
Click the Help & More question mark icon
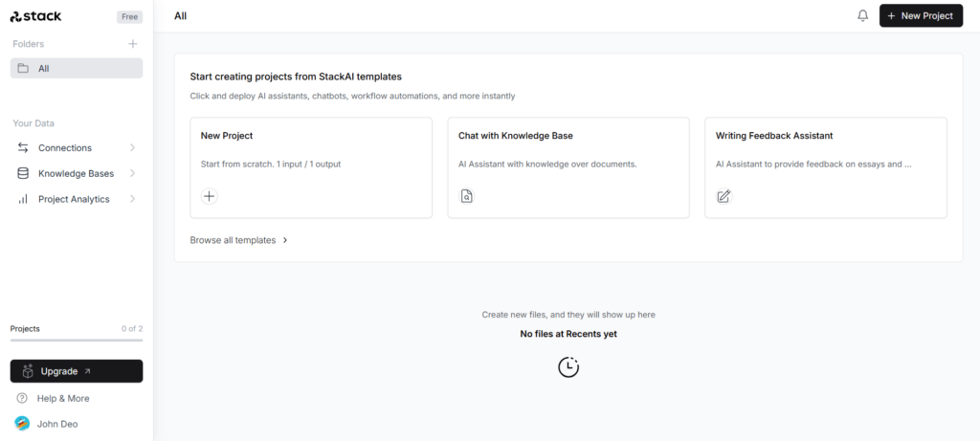click(22, 398)
